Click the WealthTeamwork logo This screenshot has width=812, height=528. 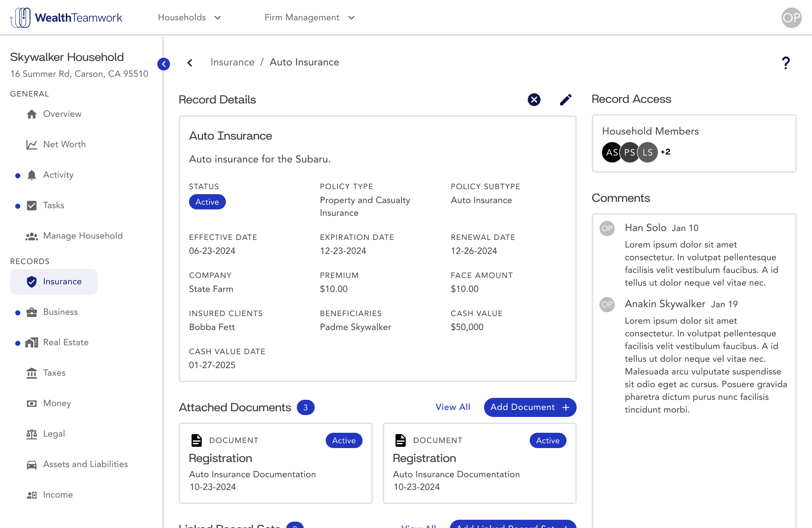point(66,17)
